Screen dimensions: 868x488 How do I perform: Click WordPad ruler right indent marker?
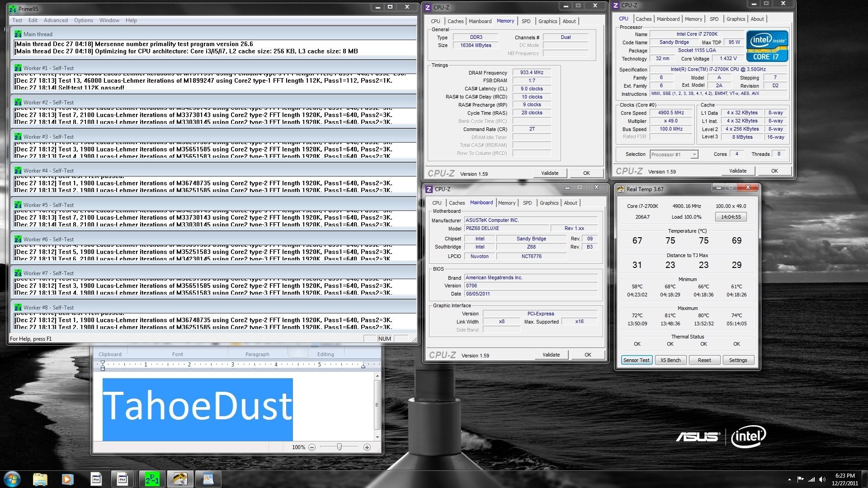363,366
